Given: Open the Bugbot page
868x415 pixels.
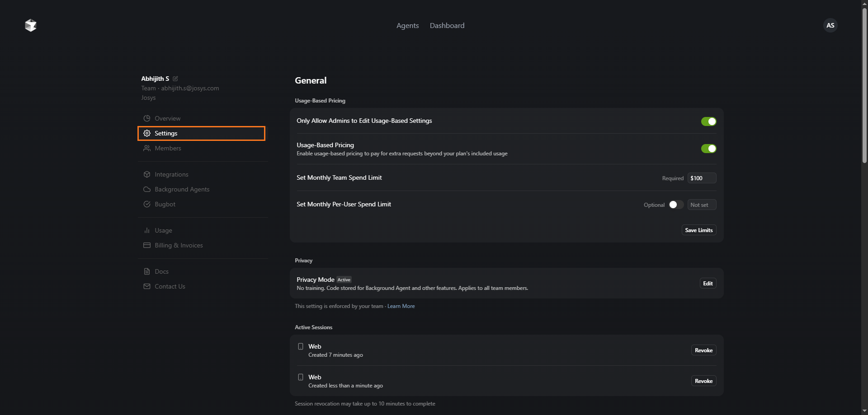Looking at the screenshot, I should click(x=165, y=204).
